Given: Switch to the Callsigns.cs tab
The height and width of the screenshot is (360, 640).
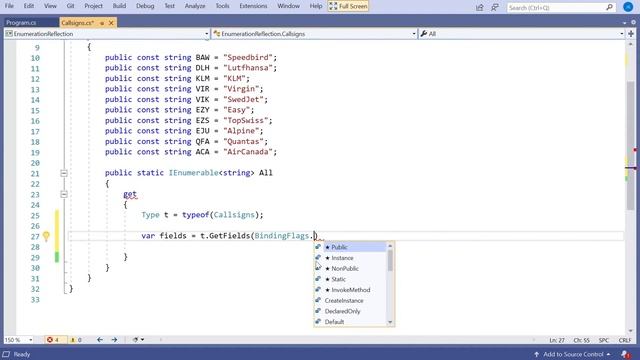Looking at the screenshot, I should coord(78,23).
